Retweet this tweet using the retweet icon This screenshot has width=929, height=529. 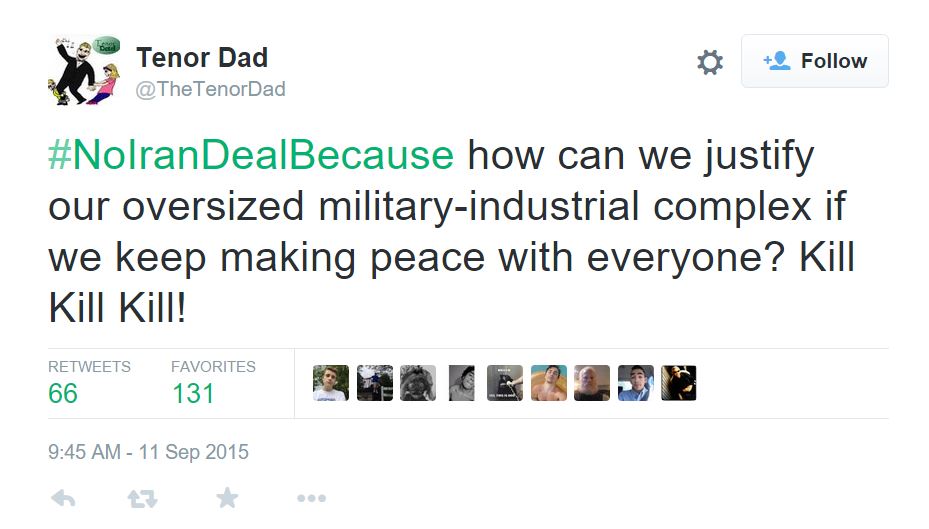[x=143, y=498]
